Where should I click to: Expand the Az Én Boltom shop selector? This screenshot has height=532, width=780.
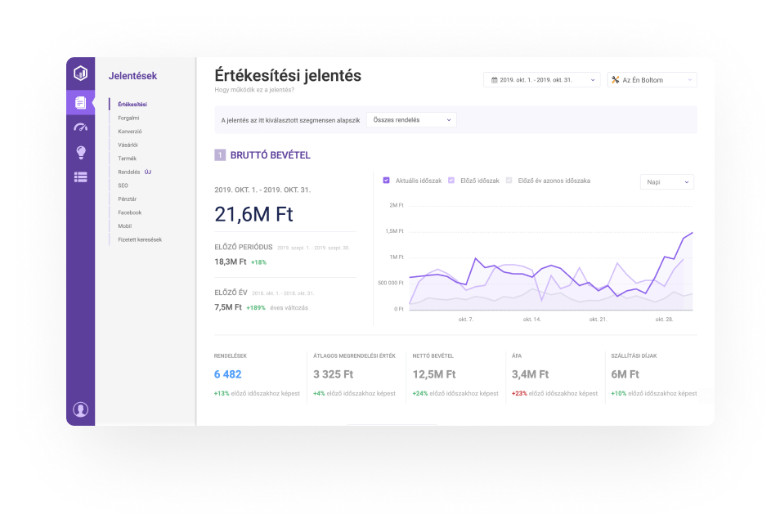(x=652, y=80)
